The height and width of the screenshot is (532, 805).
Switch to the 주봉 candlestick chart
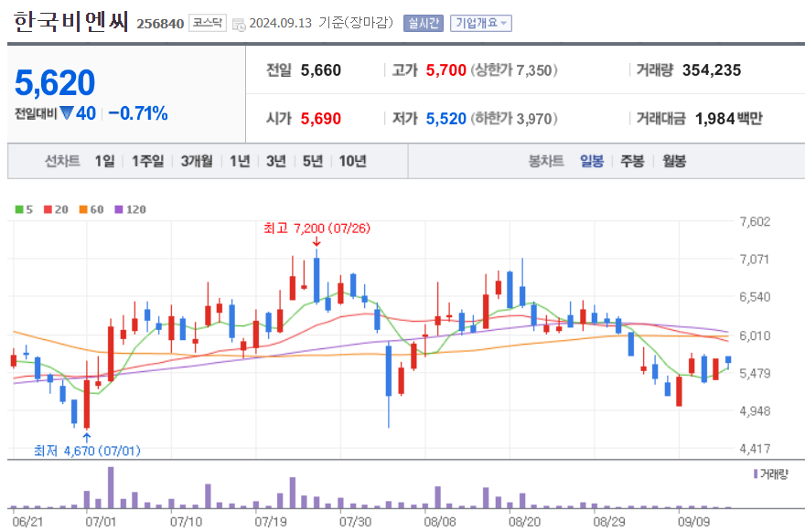pos(632,161)
